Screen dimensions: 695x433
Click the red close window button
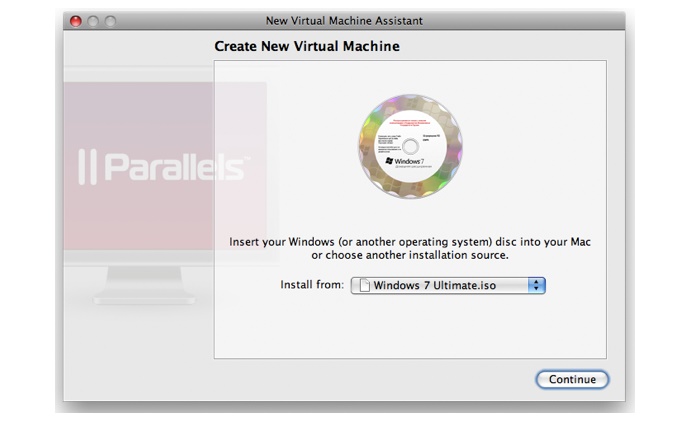[x=76, y=21]
